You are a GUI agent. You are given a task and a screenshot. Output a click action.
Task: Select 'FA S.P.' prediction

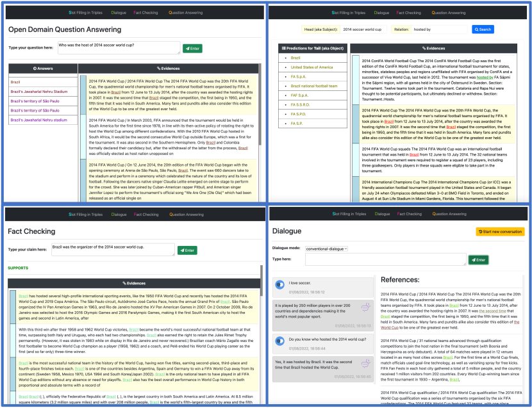296,124
